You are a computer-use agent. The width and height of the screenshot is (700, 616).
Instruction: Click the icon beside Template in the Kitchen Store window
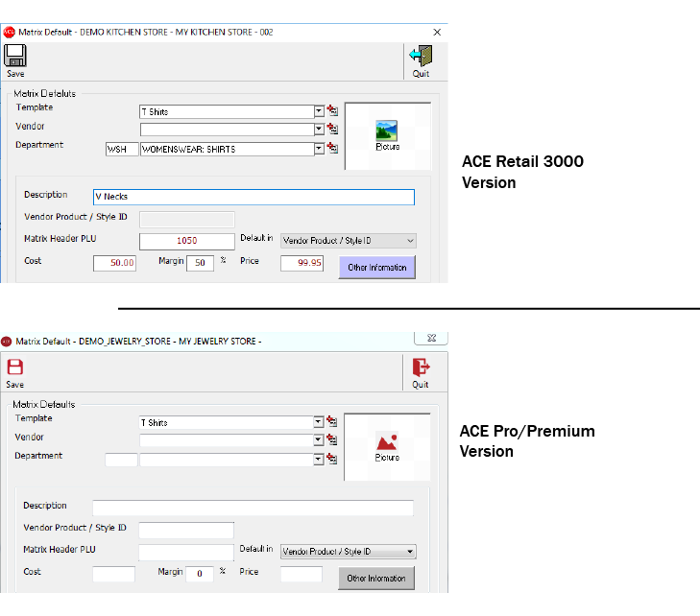pos(332,110)
